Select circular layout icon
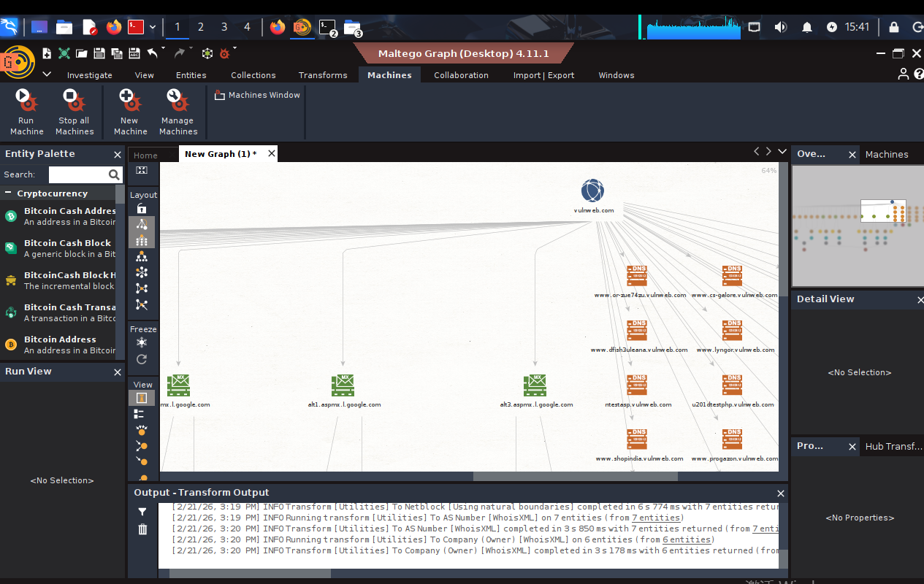The image size is (924, 584). coord(142,272)
